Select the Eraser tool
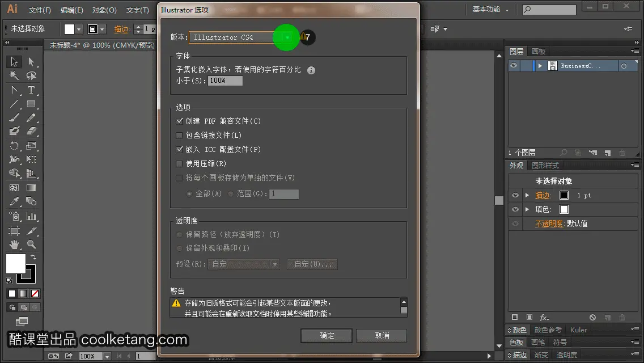The image size is (644, 363). (x=31, y=132)
